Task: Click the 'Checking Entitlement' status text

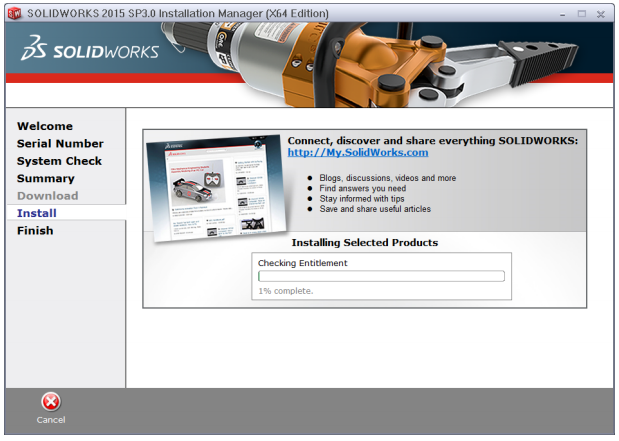Action: coord(302,263)
